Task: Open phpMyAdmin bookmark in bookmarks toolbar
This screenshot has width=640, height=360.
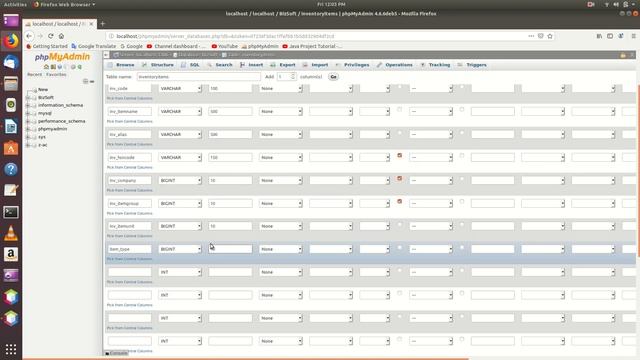Action: click(x=260, y=46)
